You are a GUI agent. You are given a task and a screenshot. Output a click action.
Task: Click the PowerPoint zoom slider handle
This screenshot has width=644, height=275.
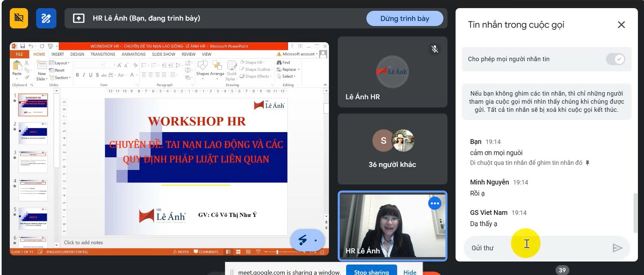277,252
